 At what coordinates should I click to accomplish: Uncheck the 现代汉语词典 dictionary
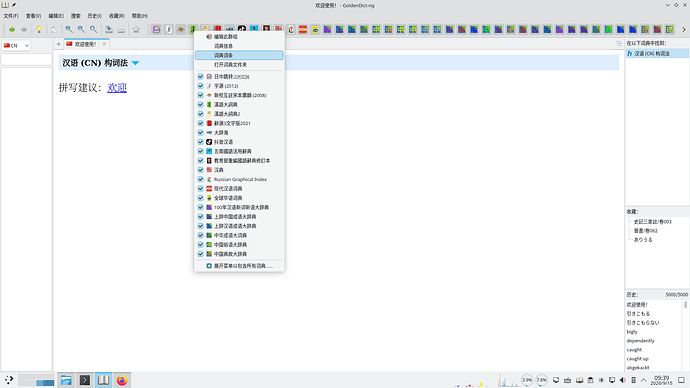pos(201,189)
